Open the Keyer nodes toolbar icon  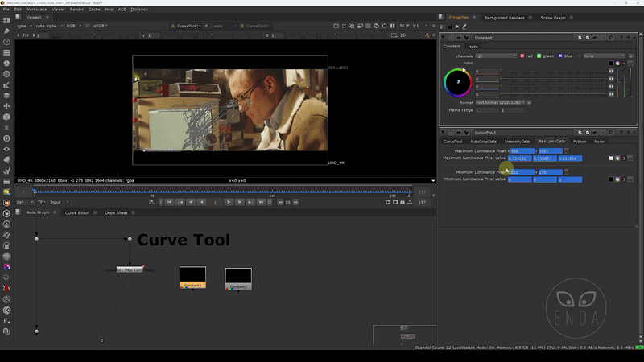[x=6, y=85]
